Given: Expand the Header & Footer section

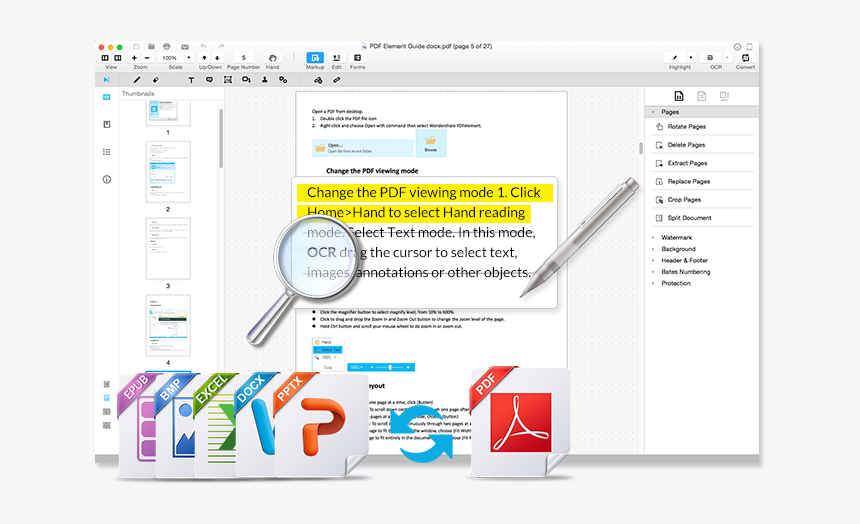Looking at the screenshot, I should click(x=653, y=261).
